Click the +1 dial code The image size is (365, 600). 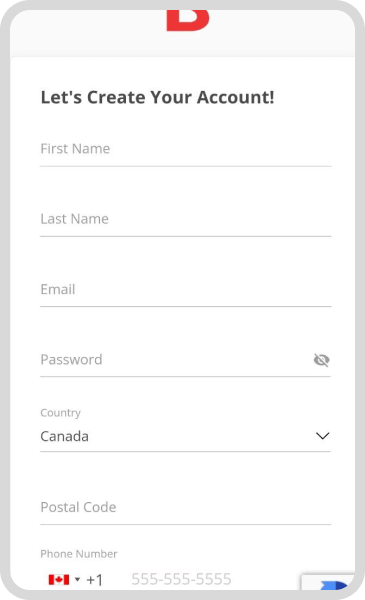click(x=95, y=580)
